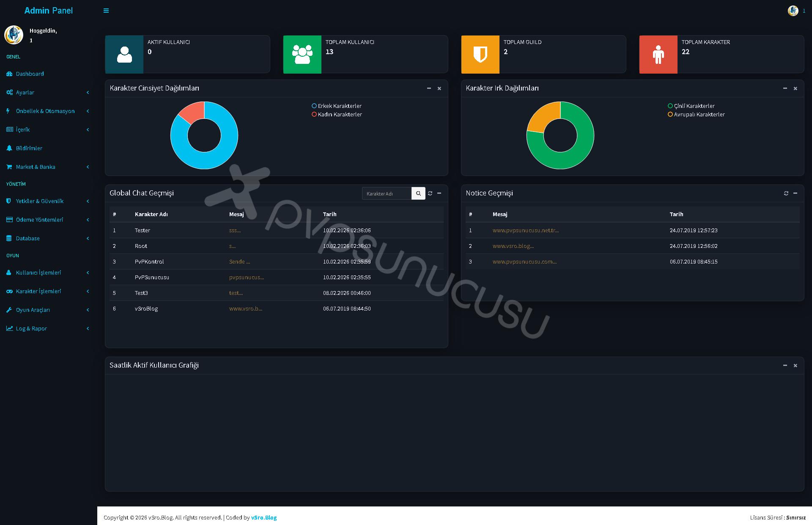Focus the Karakter Adı search field
812x525 pixels.
(387, 193)
